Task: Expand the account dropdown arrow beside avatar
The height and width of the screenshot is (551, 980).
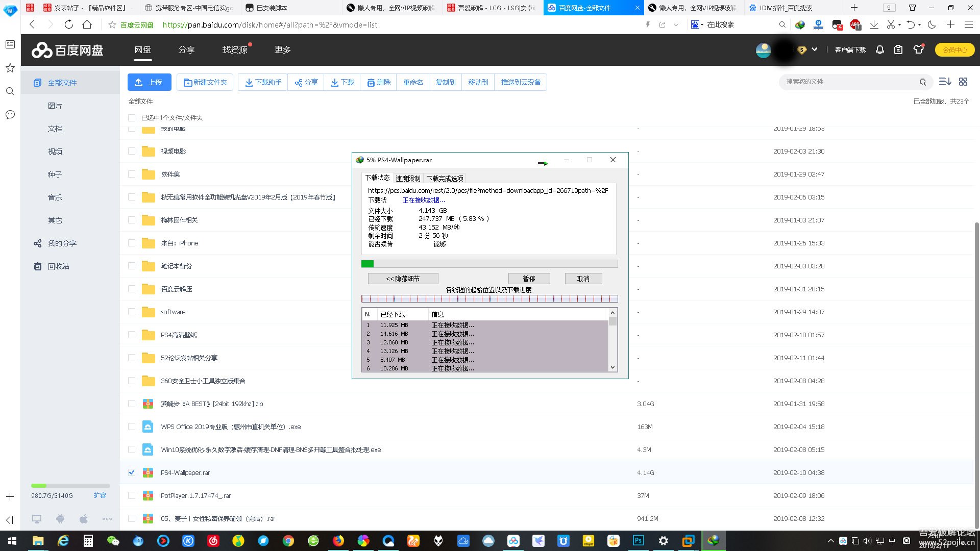Action: click(x=815, y=49)
